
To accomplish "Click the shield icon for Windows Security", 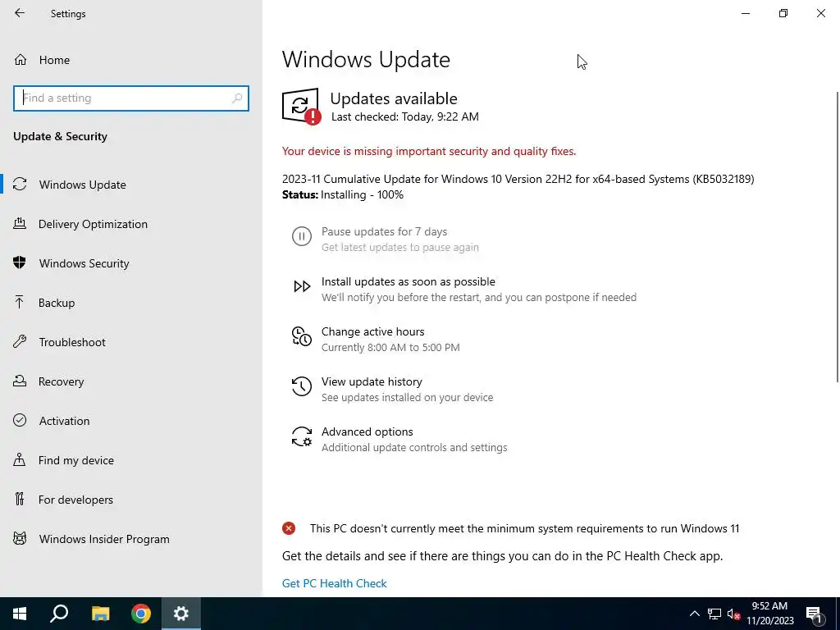I will point(20,262).
